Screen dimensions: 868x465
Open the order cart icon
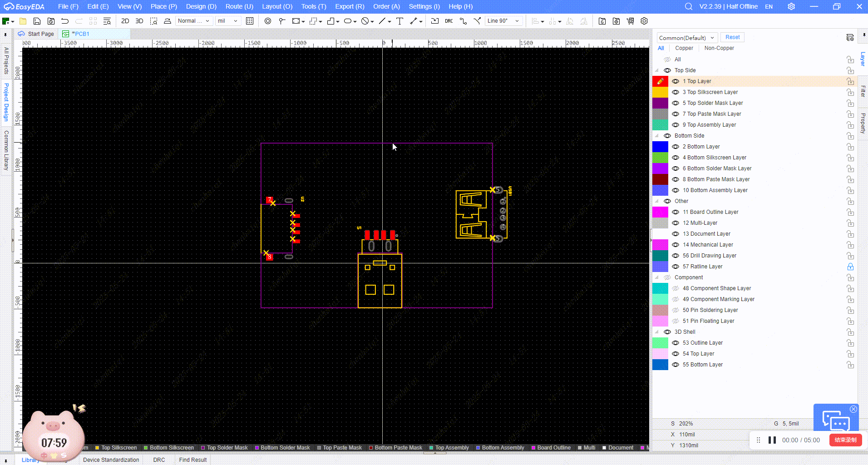[630, 21]
